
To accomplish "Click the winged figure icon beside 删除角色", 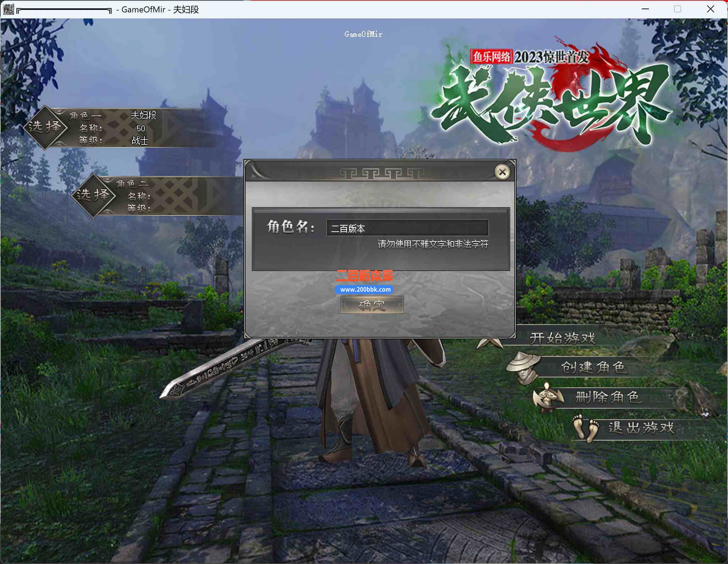I will point(548,397).
